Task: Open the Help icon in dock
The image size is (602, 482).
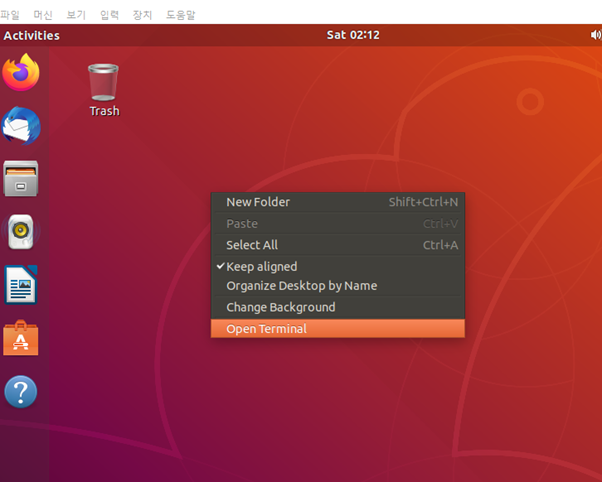Action: pos(21,391)
